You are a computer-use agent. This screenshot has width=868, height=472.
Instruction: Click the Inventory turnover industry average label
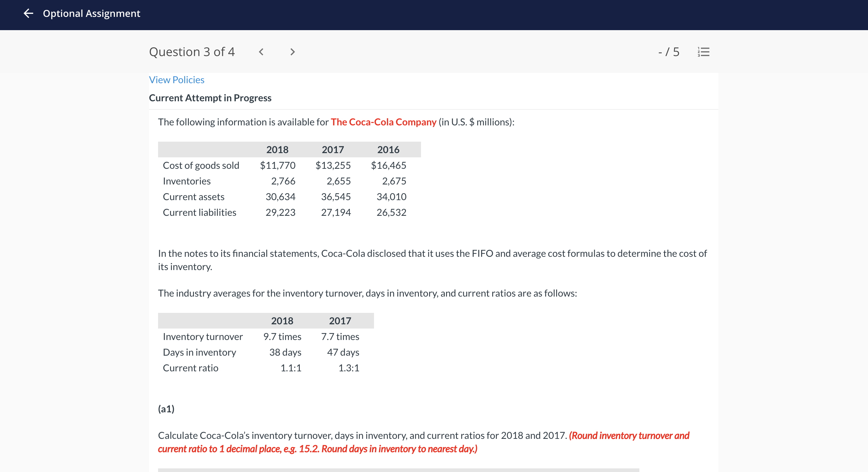(x=202, y=337)
